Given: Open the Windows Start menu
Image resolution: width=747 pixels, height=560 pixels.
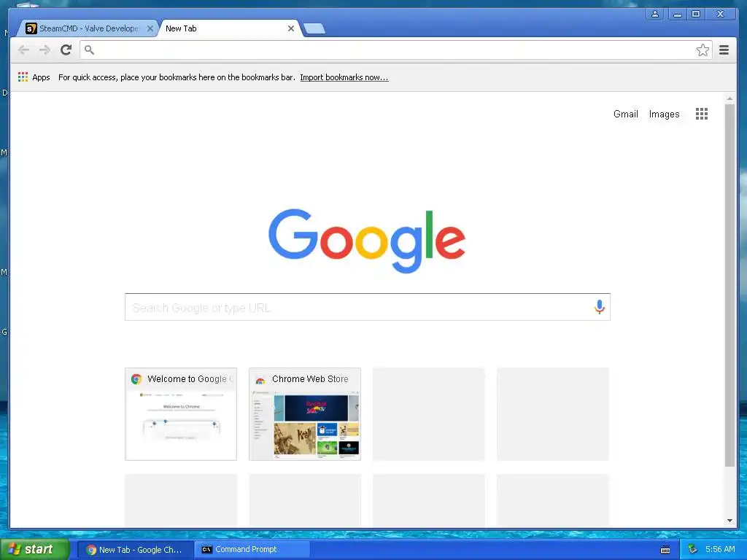Looking at the screenshot, I should [34, 550].
